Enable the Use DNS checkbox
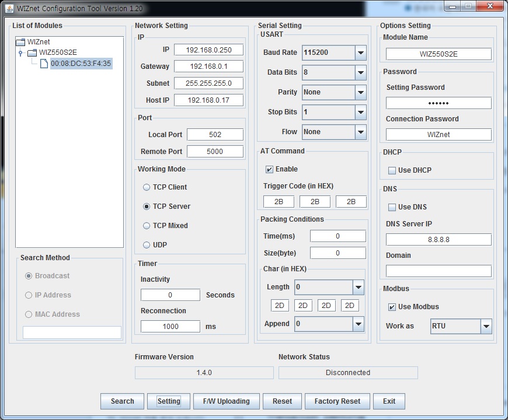The width and height of the screenshot is (508, 420). (x=392, y=207)
